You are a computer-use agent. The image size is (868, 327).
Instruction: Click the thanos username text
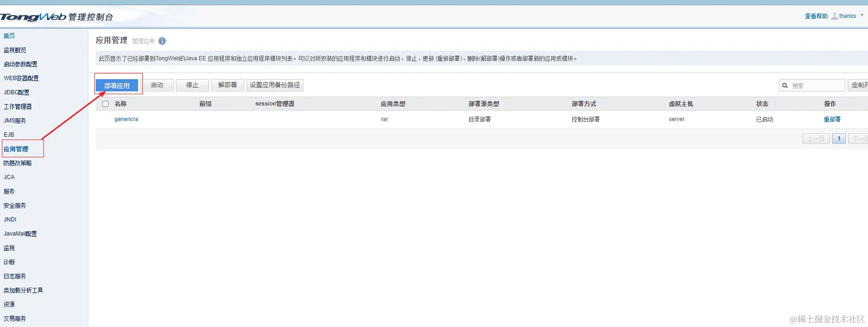click(x=848, y=16)
